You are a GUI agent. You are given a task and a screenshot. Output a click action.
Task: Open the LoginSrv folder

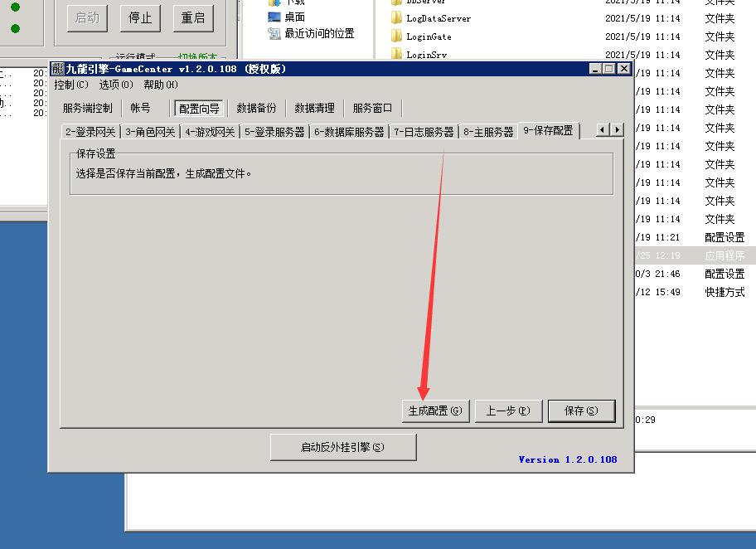[426, 55]
